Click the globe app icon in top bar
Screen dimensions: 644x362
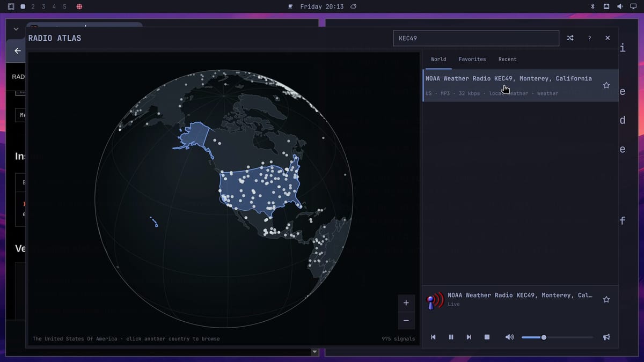pos(79,6)
